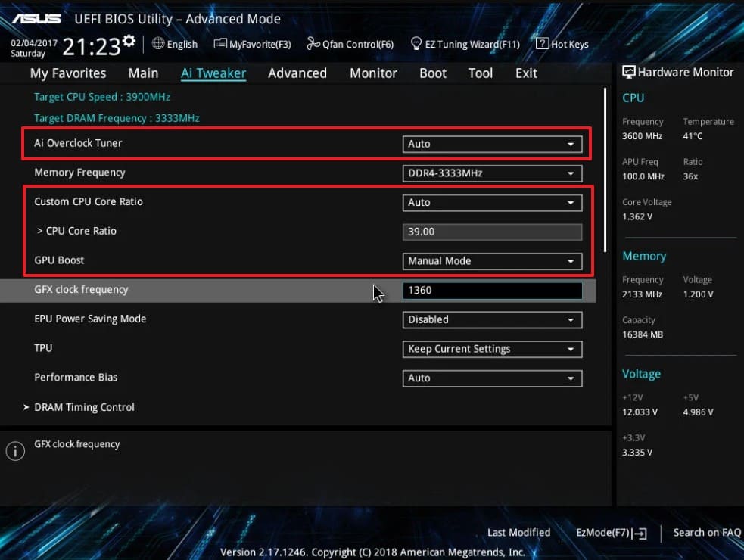The height and width of the screenshot is (560, 744).
Task: Open the EPU Power Saving Mode dropdown
Action: (x=492, y=320)
